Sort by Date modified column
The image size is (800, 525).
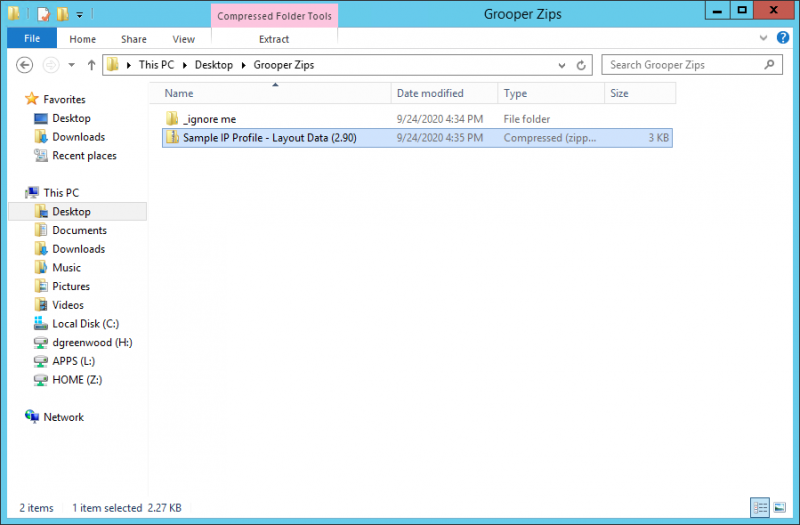click(444, 93)
